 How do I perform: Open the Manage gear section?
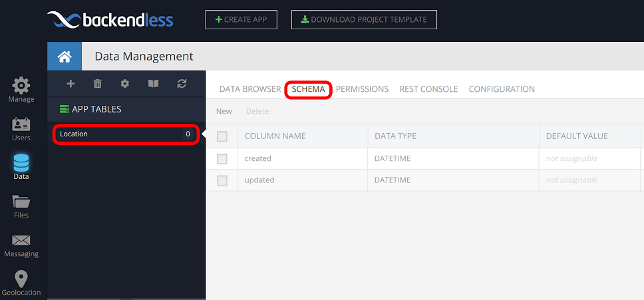coord(21,89)
